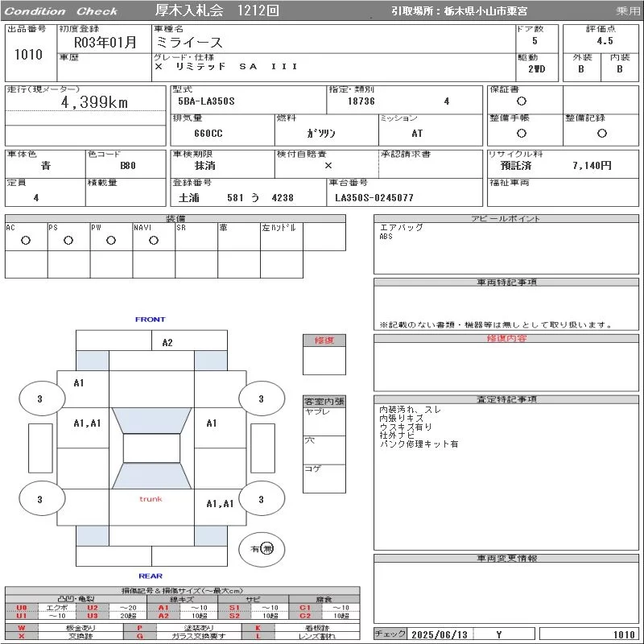The width and height of the screenshot is (644, 644).
Task: Click the assessment note 'パンク修理キット有'
Action: 419,444
